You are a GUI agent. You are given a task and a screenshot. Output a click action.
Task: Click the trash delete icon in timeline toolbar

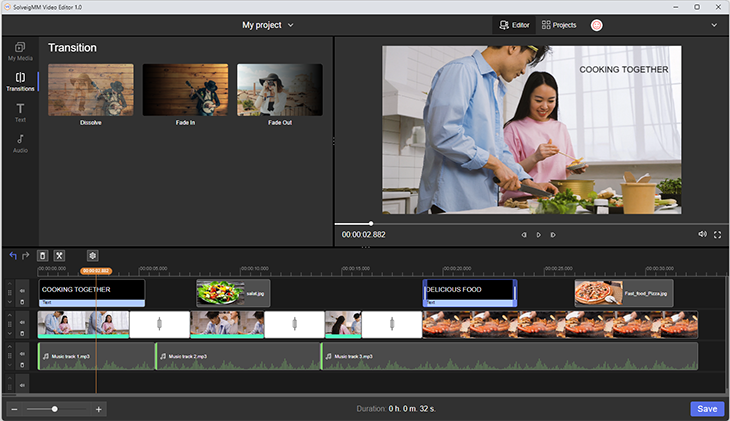tap(42, 256)
